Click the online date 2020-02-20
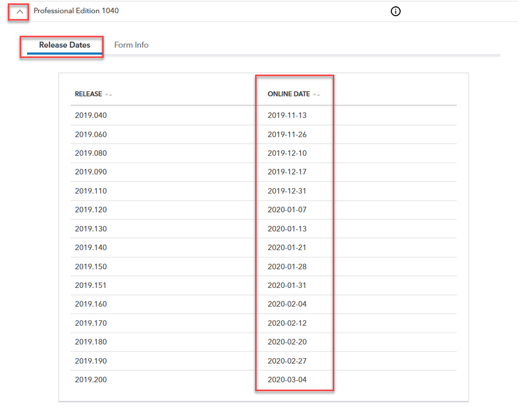 (x=287, y=342)
